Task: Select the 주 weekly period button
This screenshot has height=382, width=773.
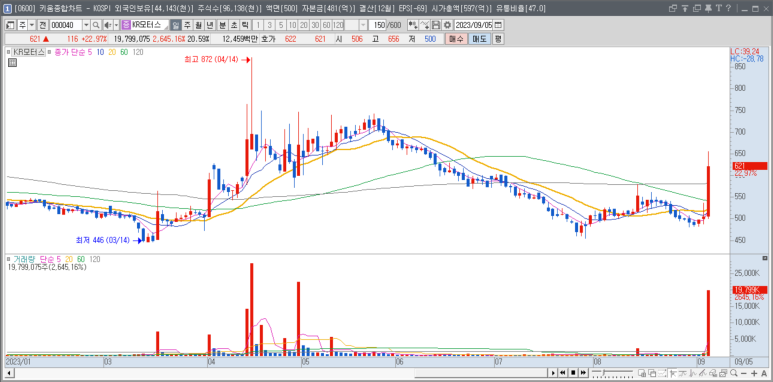Action: click(186, 25)
